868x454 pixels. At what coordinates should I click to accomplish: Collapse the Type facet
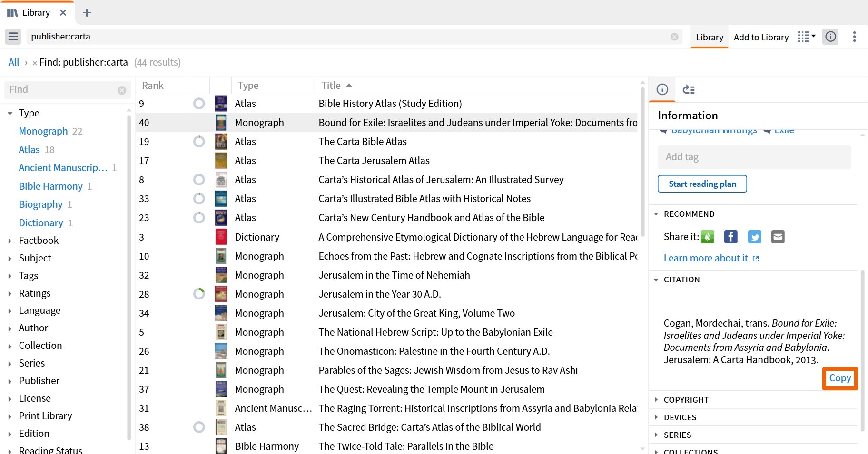10,113
